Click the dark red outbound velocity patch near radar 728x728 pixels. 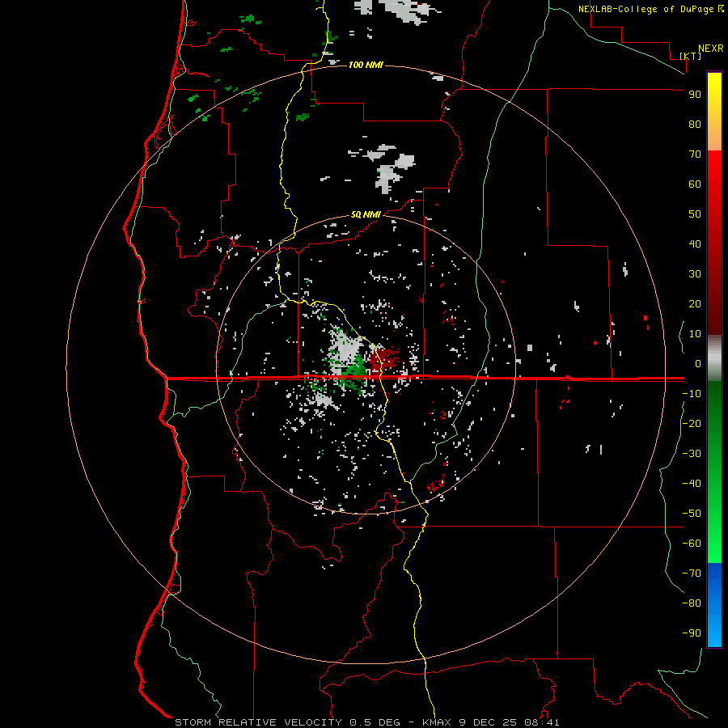coord(383,359)
